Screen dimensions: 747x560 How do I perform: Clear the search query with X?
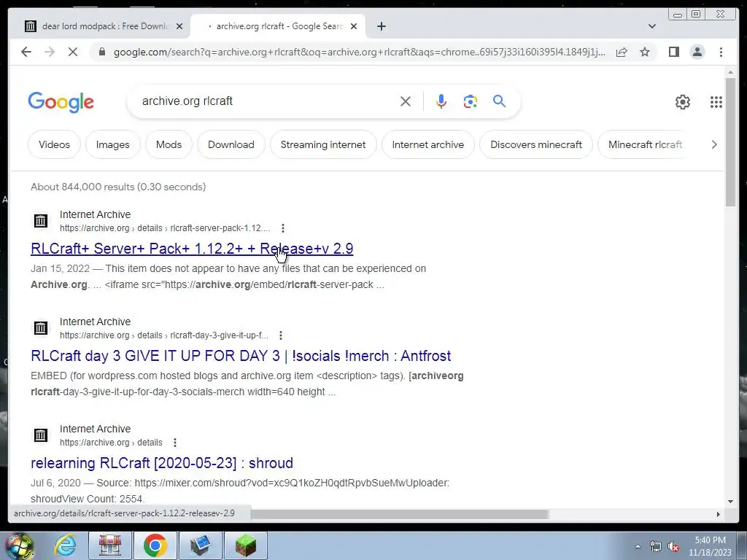coord(406,101)
